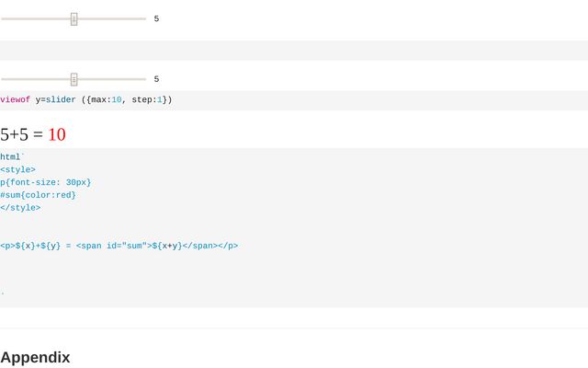
Task: Click the Appendix heading
Action: tap(35, 358)
